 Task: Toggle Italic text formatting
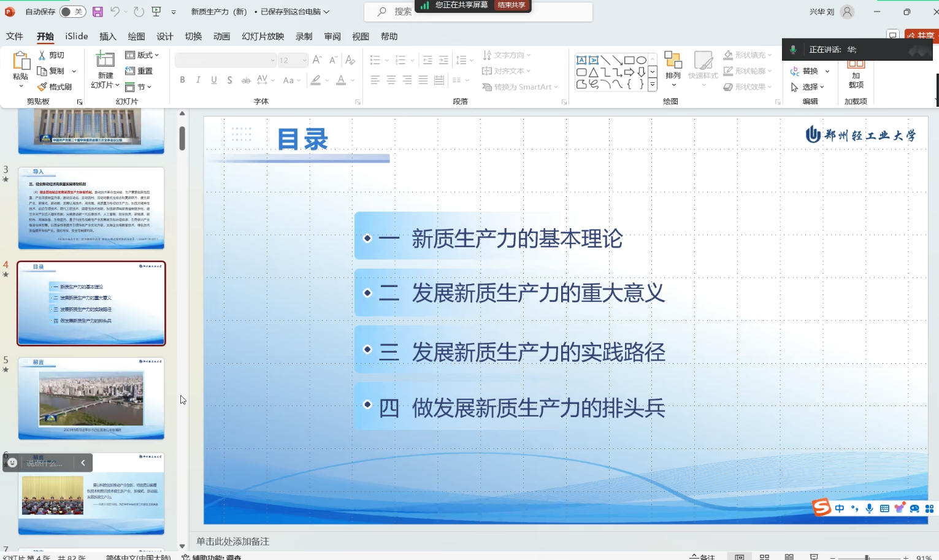[198, 80]
